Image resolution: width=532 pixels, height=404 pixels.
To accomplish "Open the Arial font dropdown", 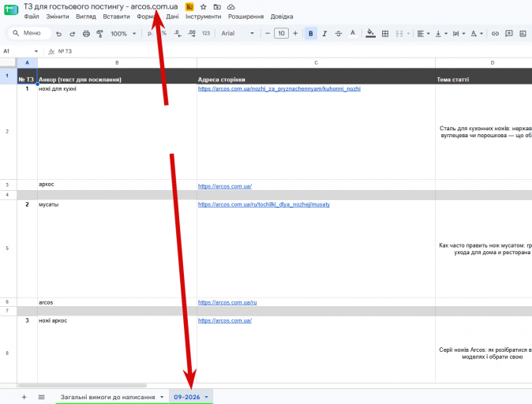I will (237, 33).
